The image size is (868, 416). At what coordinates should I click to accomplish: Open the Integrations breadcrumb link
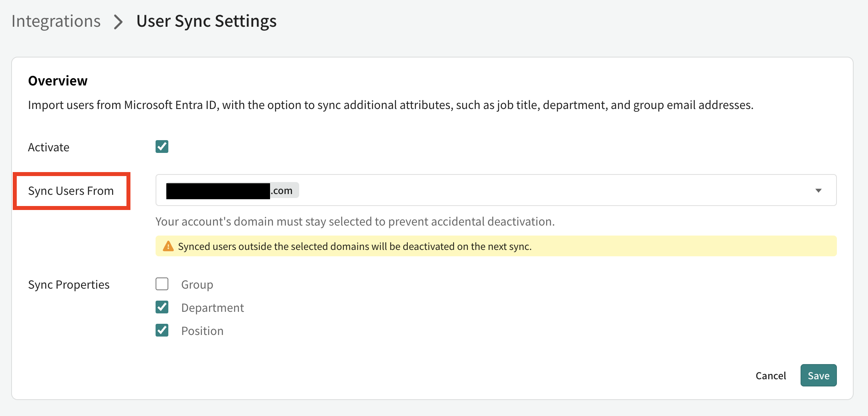click(x=56, y=21)
